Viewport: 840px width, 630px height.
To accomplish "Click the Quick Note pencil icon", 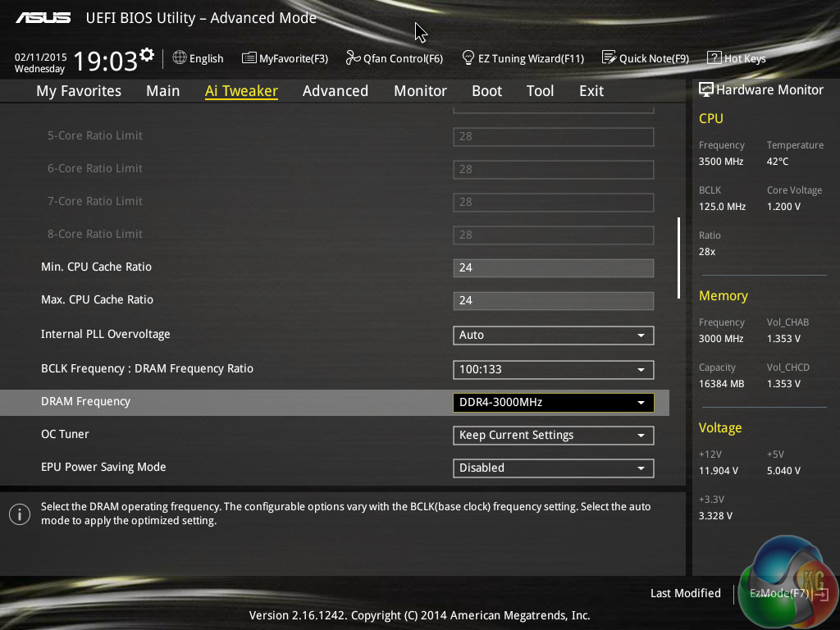I will [x=609, y=57].
